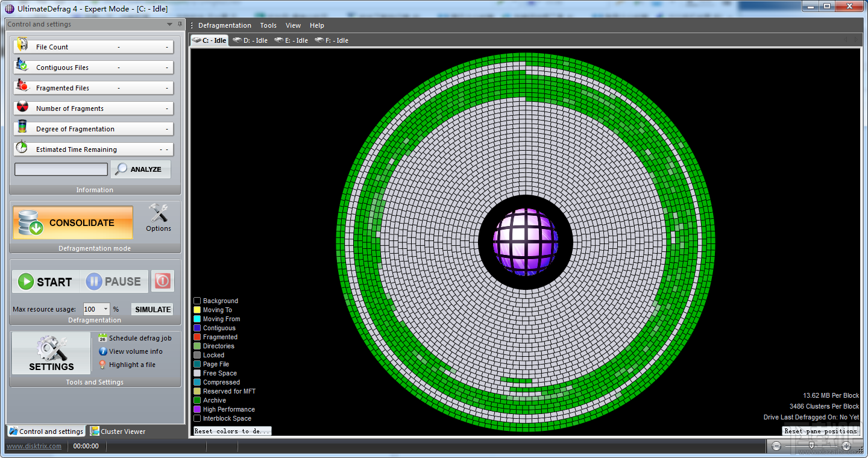
Task: Click the SIMULATE button
Action: (x=153, y=309)
